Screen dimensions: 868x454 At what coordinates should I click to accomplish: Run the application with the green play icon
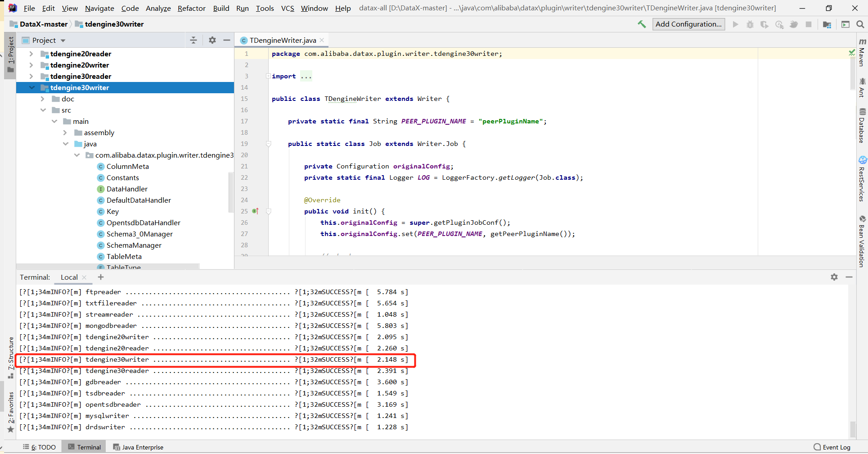coord(735,24)
